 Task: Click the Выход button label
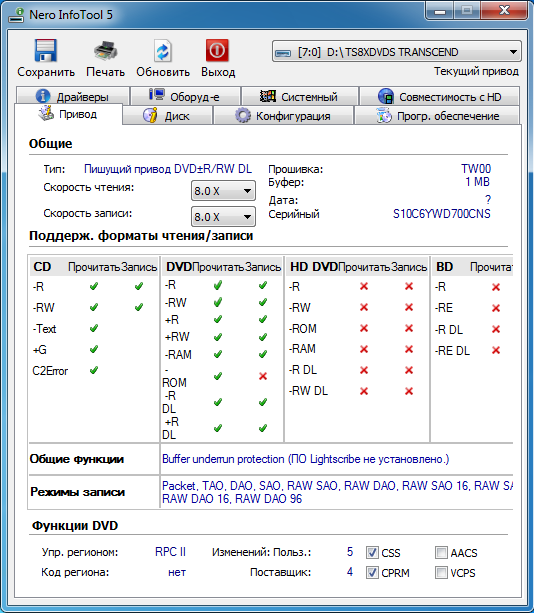[x=218, y=72]
